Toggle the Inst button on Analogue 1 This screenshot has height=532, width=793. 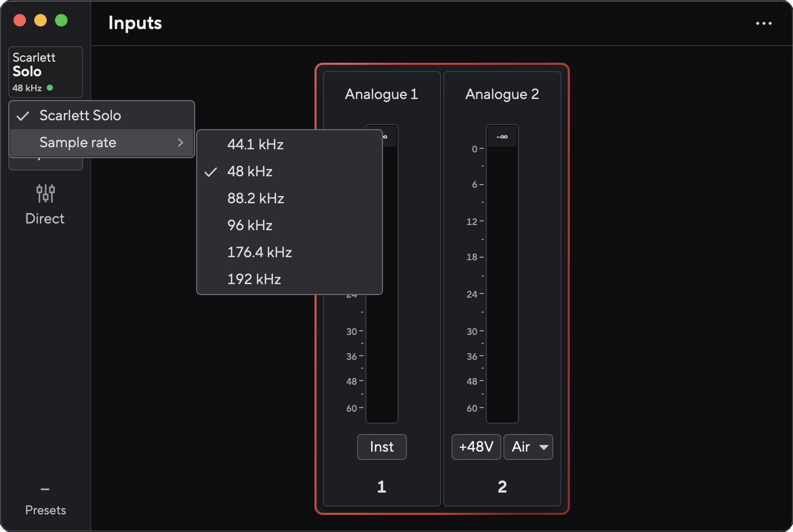382,447
